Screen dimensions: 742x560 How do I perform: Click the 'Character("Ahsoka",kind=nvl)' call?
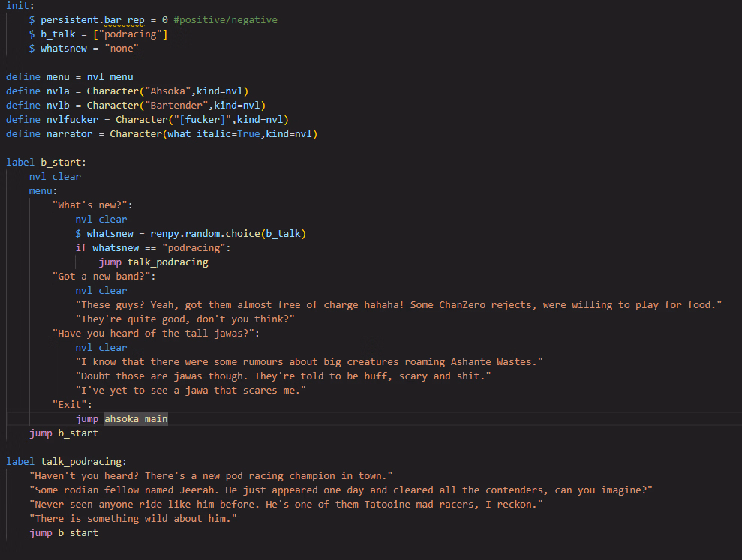click(167, 91)
